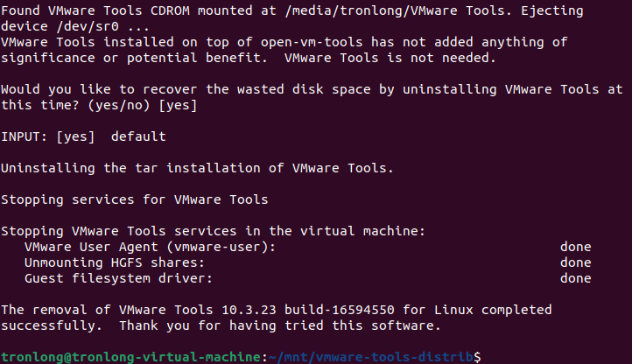Image resolution: width=632 pixels, height=364 pixels.
Task: Click the INPUT: [yes] default line
Action: click(83, 136)
